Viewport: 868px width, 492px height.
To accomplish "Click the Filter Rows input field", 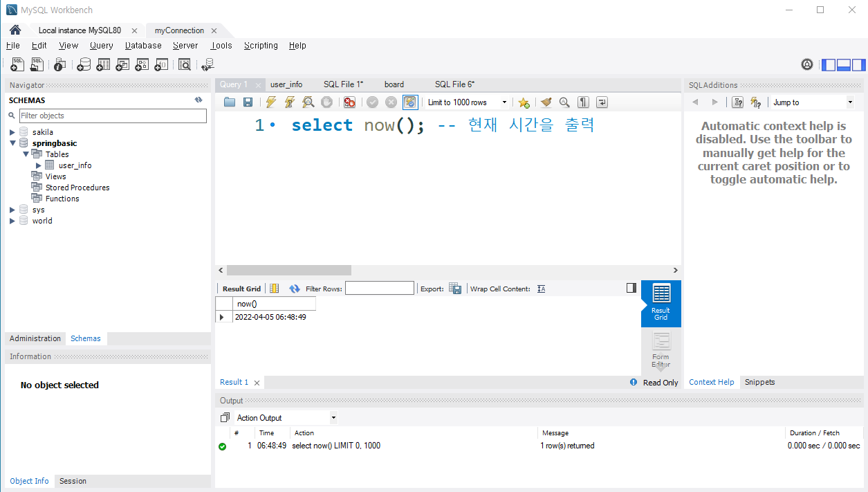I will coord(380,289).
